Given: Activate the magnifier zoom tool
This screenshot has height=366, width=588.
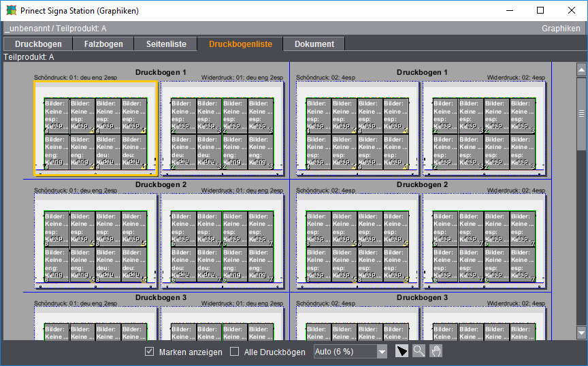Looking at the screenshot, I should pos(419,351).
